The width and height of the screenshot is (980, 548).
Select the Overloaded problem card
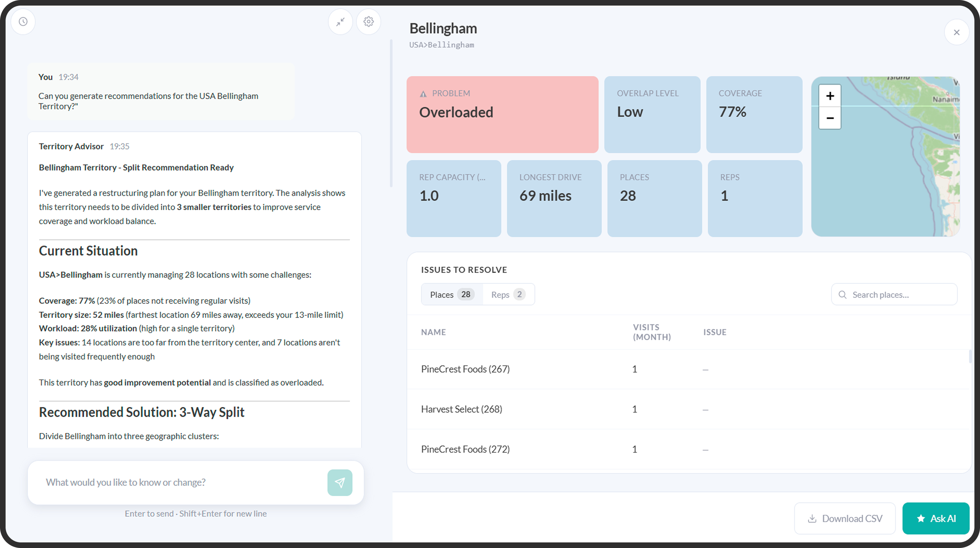click(502, 114)
